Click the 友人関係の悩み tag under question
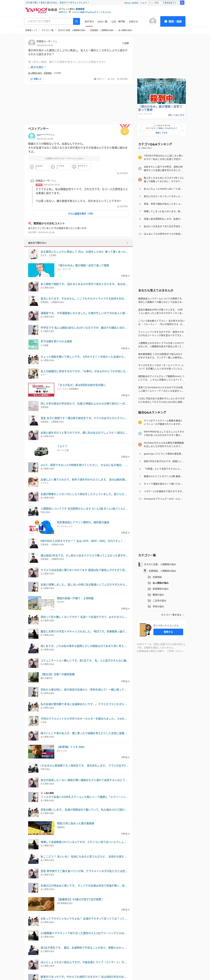210x980 pixels. 35,73
